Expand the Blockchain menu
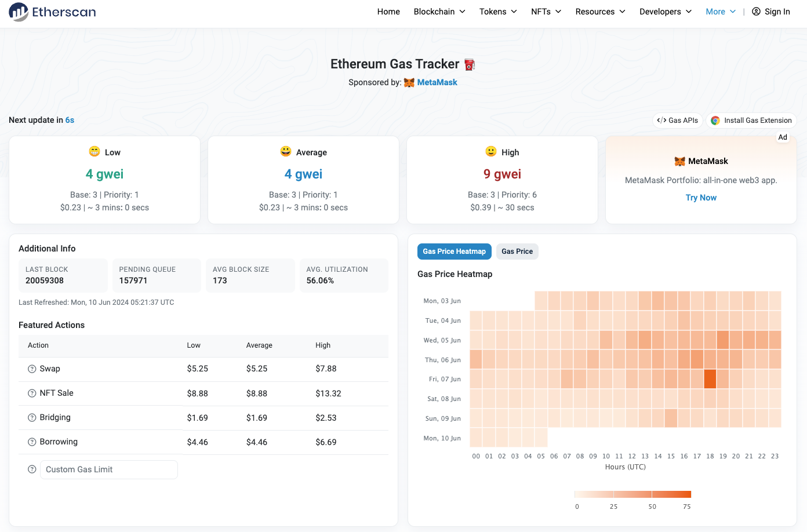The width and height of the screenshot is (807, 532). [439, 12]
